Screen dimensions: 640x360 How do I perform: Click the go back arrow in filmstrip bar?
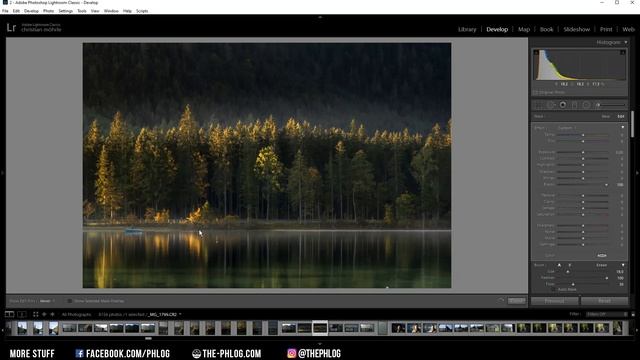pyautogui.click(x=44, y=314)
